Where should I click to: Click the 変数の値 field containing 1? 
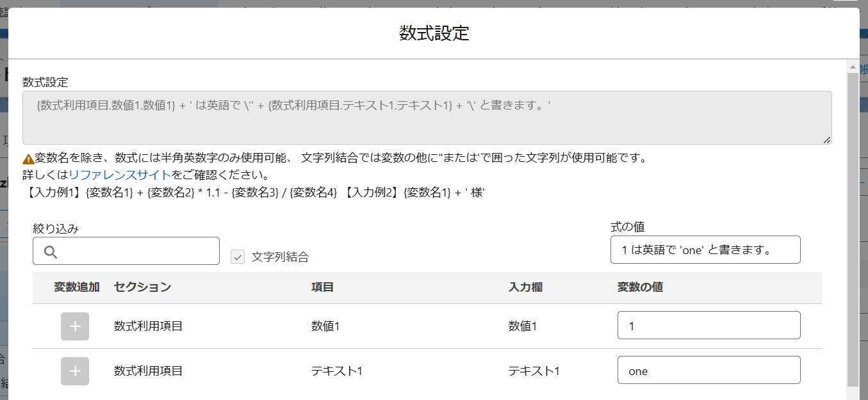pos(709,325)
